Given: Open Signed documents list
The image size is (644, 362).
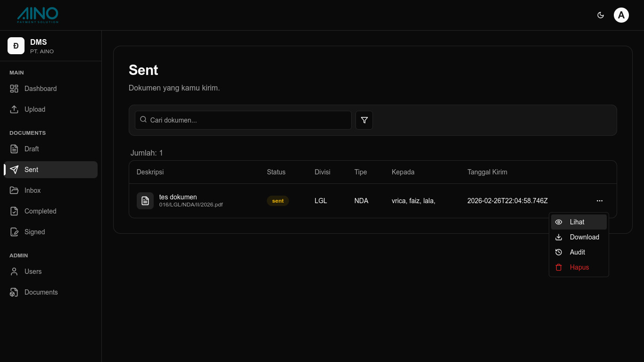Looking at the screenshot, I should point(34,232).
